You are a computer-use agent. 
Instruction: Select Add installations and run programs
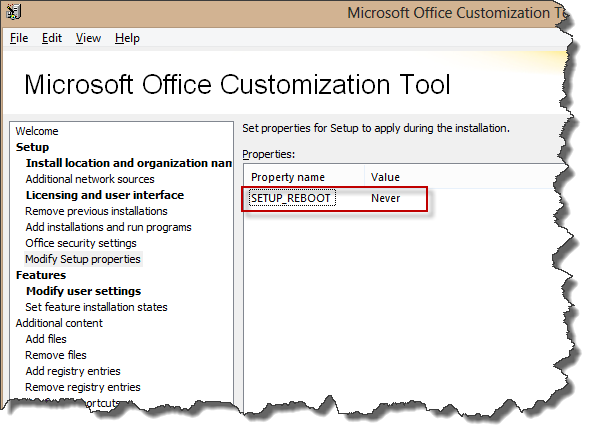click(x=108, y=227)
